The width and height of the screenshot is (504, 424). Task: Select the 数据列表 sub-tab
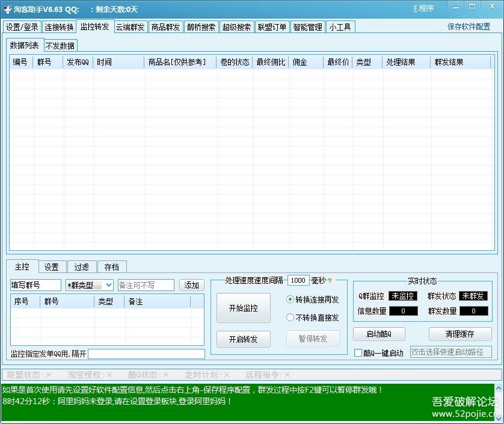pyautogui.click(x=25, y=45)
